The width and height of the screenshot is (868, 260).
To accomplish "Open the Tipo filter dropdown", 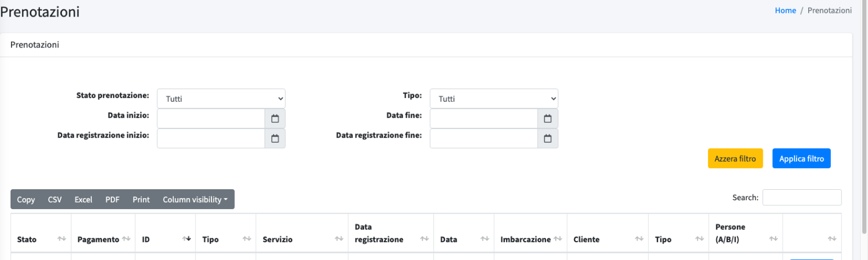I will [x=494, y=98].
